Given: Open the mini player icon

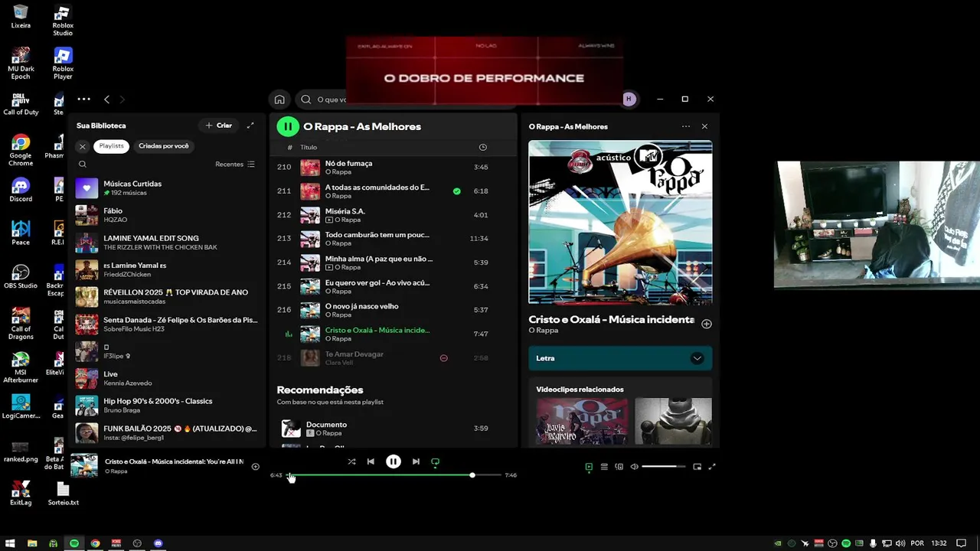Looking at the screenshot, I should point(697,467).
